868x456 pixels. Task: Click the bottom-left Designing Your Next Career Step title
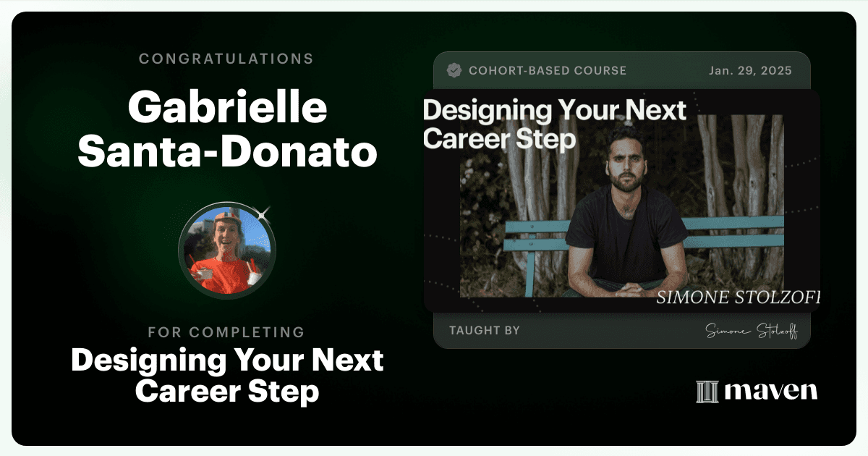click(x=227, y=376)
